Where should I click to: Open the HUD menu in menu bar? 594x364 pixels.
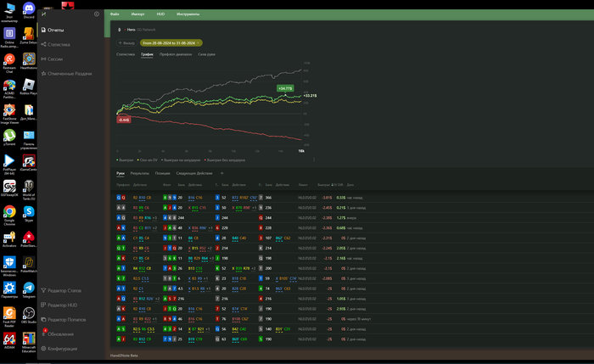pyautogui.click(x=160, y=15)
